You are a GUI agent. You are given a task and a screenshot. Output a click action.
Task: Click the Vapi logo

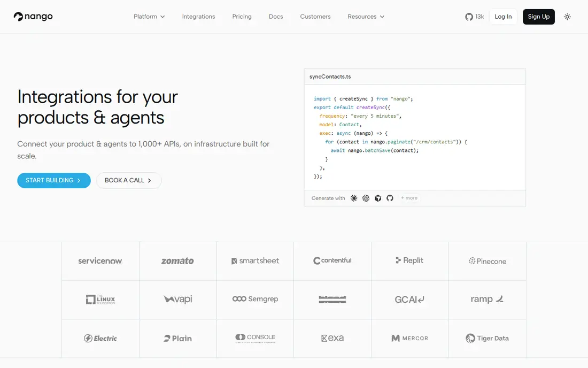178,299
